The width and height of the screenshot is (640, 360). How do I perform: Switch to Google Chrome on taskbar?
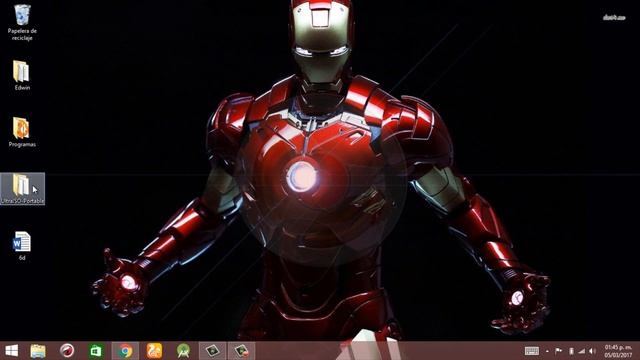click(x=125, y=351)
